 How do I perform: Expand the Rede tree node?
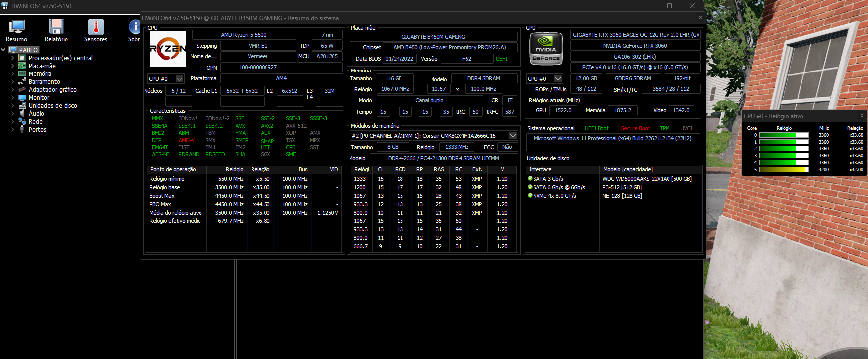point(13,121)
